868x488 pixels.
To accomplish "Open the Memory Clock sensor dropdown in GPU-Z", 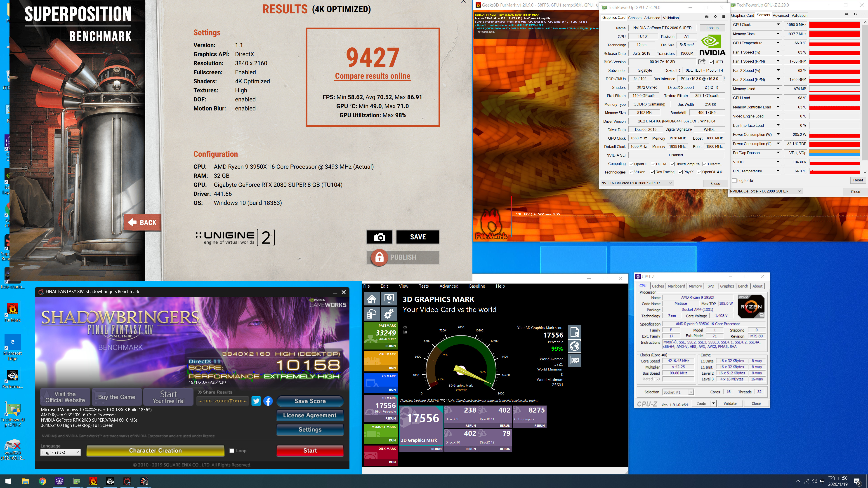I will (x=778, y=34).
